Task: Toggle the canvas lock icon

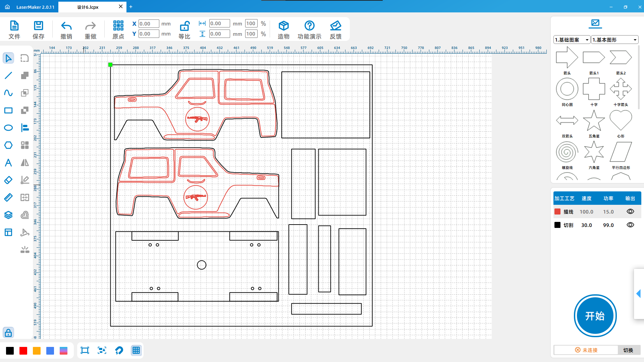Action: pyautogui.click(x=8, y=333)
